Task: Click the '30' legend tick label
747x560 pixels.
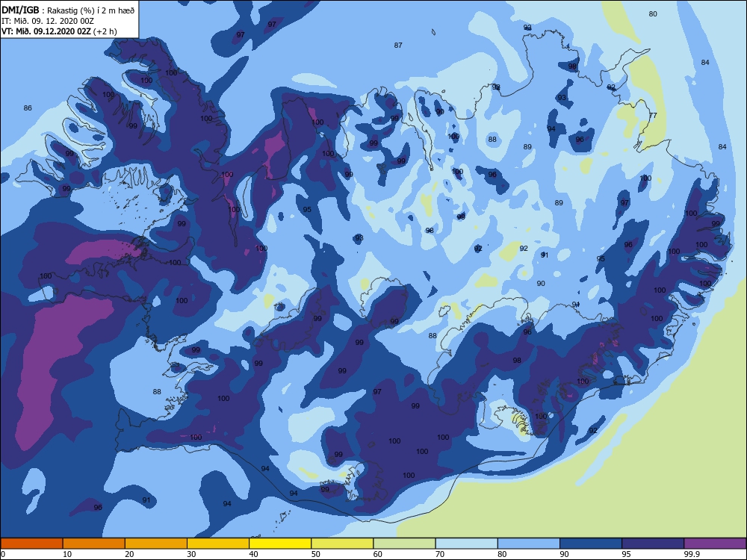Action: [191, 554]
